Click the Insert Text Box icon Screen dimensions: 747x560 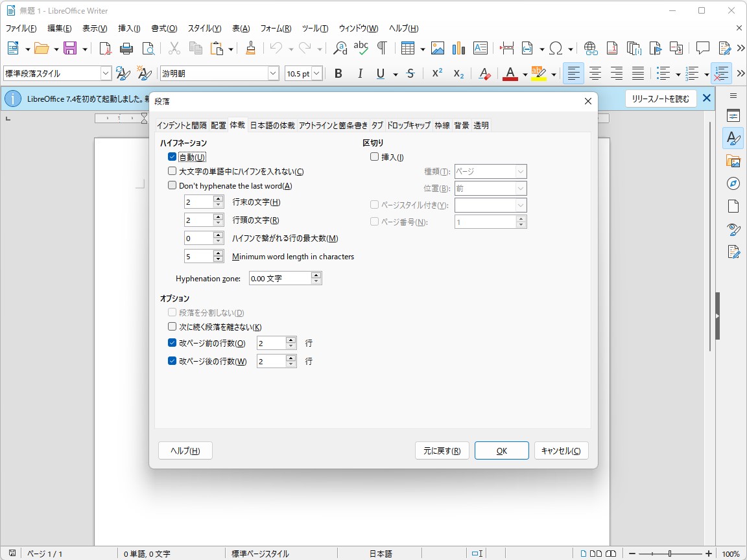coord(480,48)
